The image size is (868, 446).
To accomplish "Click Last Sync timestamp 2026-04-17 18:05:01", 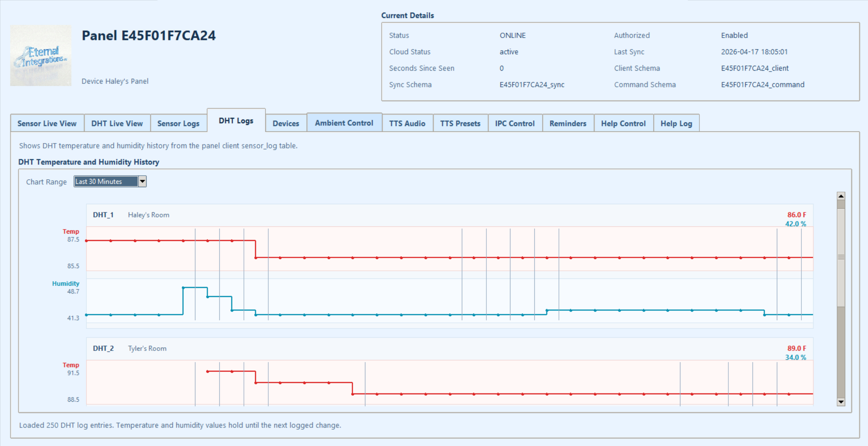I will tap(754, 52).
